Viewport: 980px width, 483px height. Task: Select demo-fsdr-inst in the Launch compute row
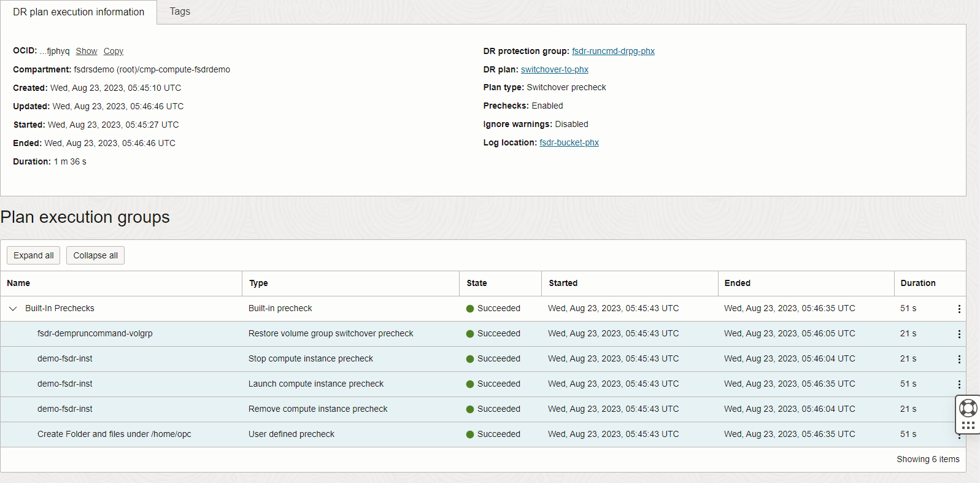coord(65,384)
